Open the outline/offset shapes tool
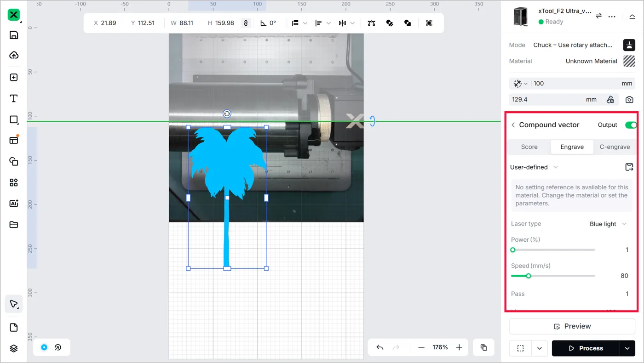 14,161
